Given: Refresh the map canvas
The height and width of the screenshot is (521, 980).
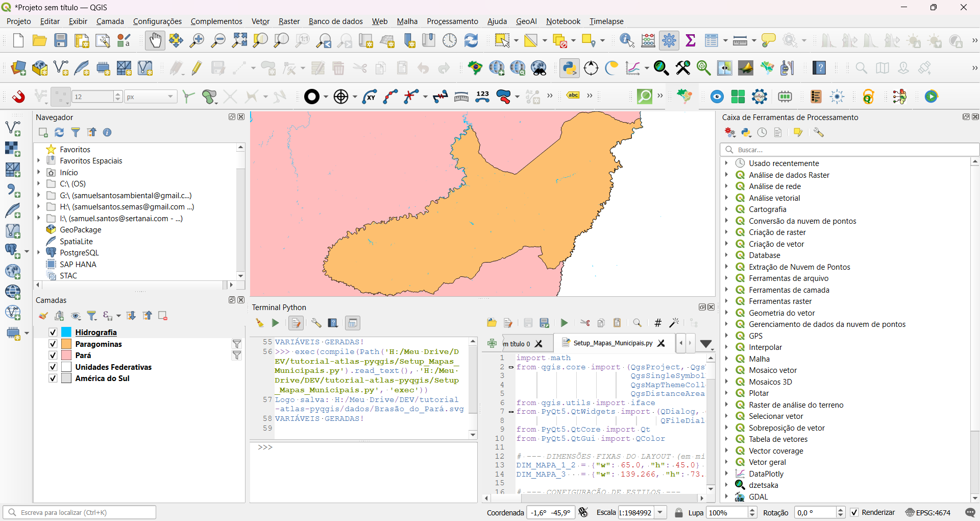Looking at the screenshot, I should [471, 40].
